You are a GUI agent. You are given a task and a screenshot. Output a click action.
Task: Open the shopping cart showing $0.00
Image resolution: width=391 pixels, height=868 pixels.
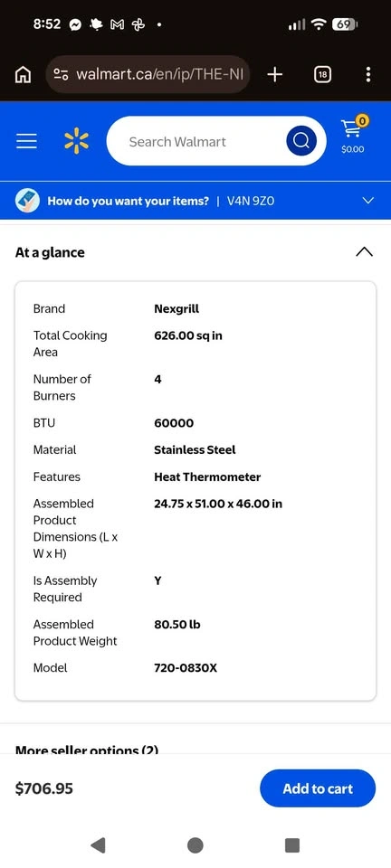(353, 135)
